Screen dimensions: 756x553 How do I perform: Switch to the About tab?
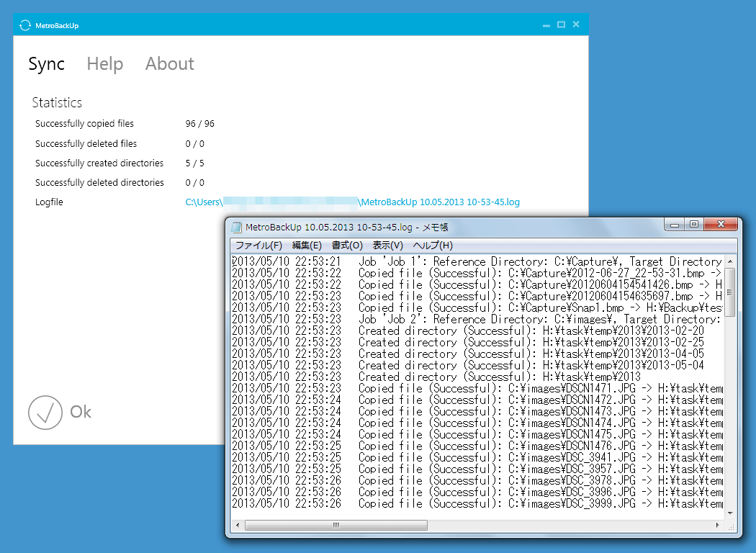(x=170, y=63)
